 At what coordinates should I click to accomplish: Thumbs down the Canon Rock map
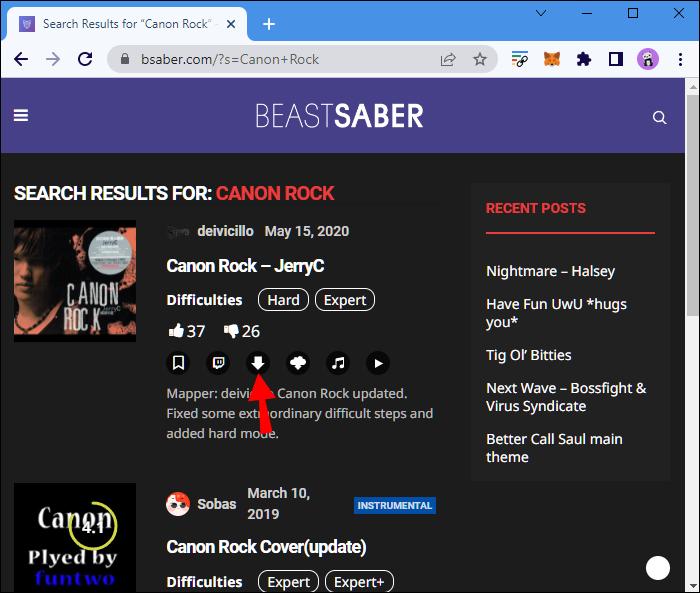[231, 331]
